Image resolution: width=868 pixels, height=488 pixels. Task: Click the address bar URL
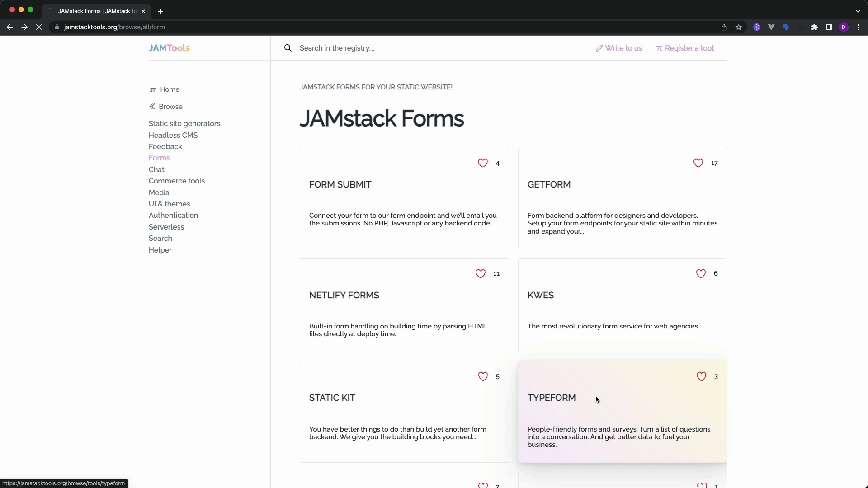tap(114, 27)
